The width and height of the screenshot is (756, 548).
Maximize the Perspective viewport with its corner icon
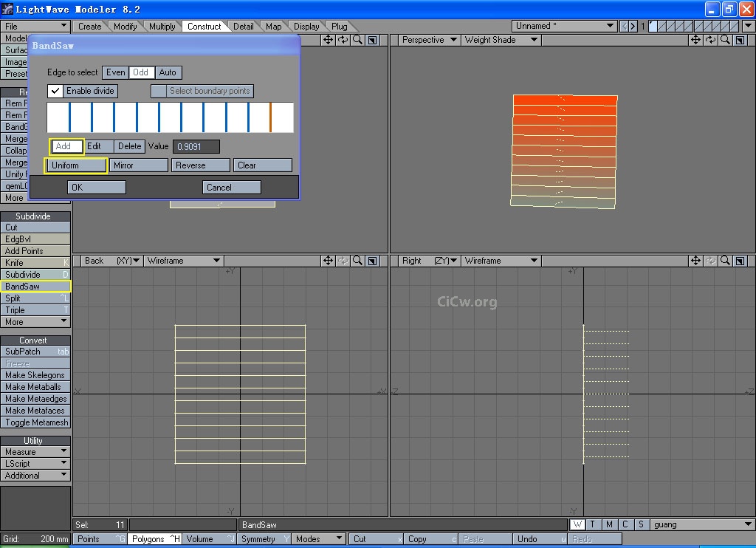(x=740, y=40)
